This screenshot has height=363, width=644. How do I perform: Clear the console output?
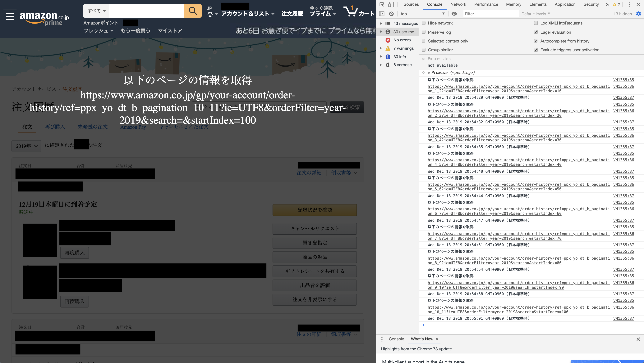click(x=391, y=14)
